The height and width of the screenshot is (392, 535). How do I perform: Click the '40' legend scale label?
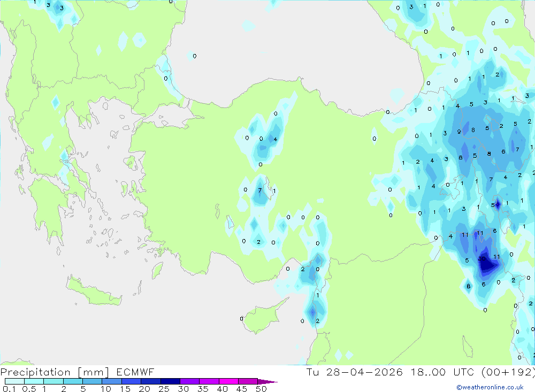(222, 389)
